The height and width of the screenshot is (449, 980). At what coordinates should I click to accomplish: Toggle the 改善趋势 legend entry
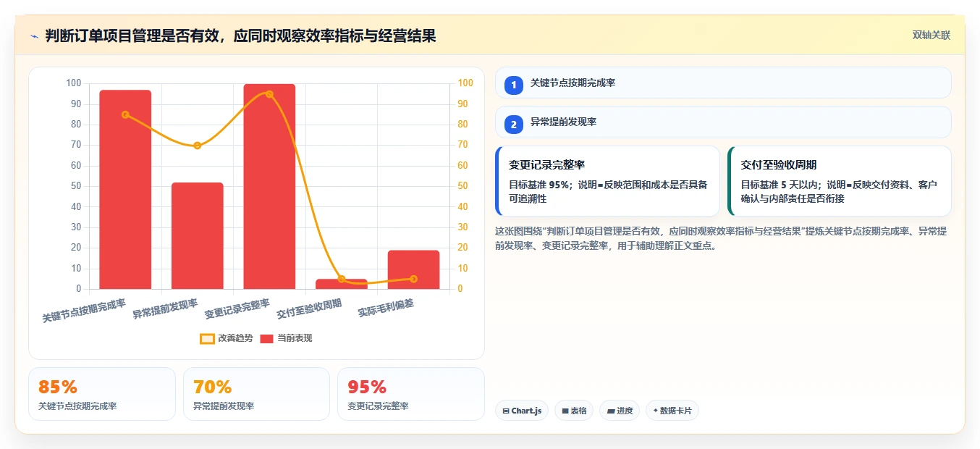(x=227, y=338)
